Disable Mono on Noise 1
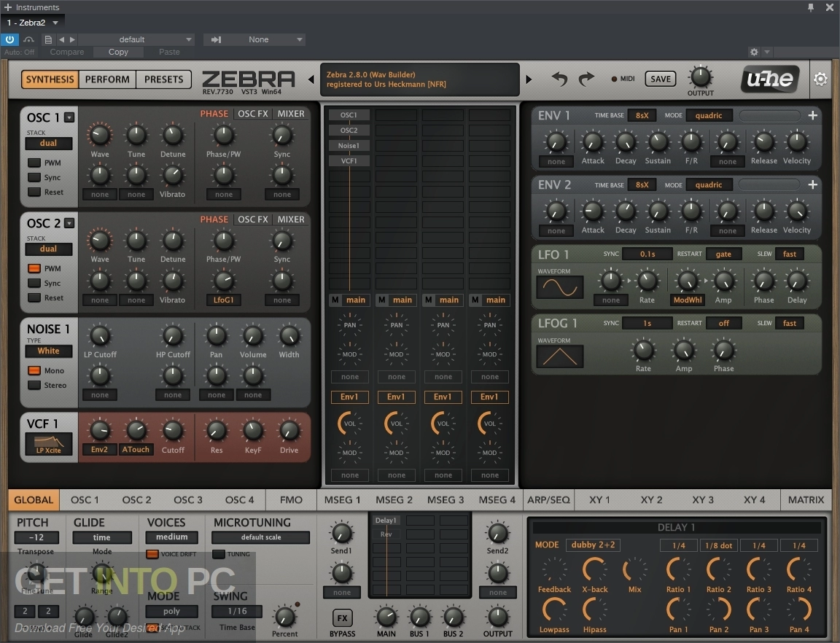This screenshot has height=643, width=840. pos(34,370)
